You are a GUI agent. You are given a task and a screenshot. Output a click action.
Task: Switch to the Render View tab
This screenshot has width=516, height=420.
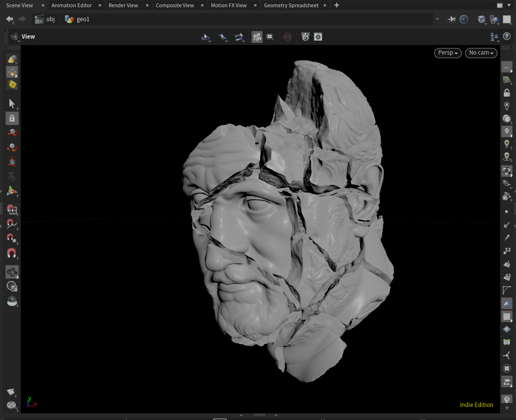(x=123, y=5)
